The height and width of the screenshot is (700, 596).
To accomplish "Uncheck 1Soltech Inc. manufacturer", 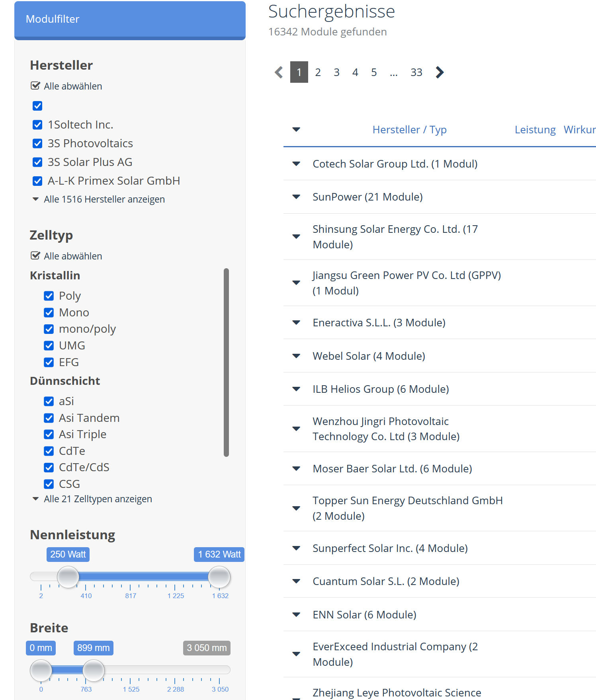I will (x=37, y=125).
